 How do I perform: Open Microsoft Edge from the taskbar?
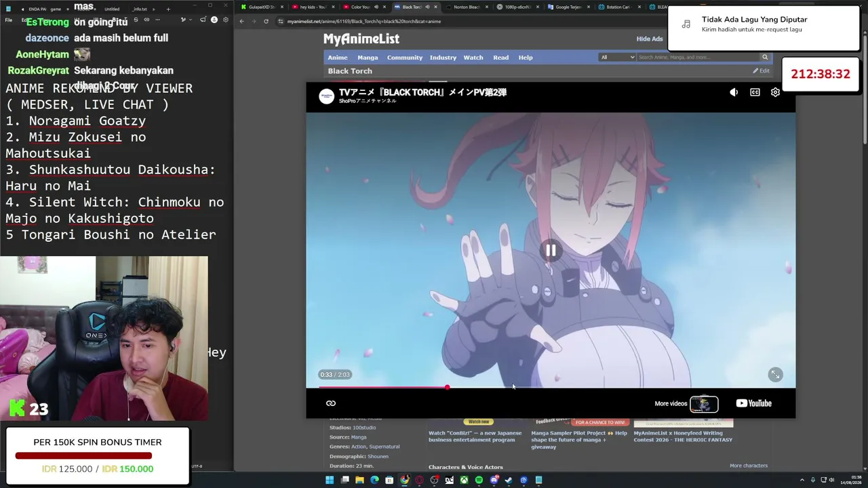(x=374, y=481)
